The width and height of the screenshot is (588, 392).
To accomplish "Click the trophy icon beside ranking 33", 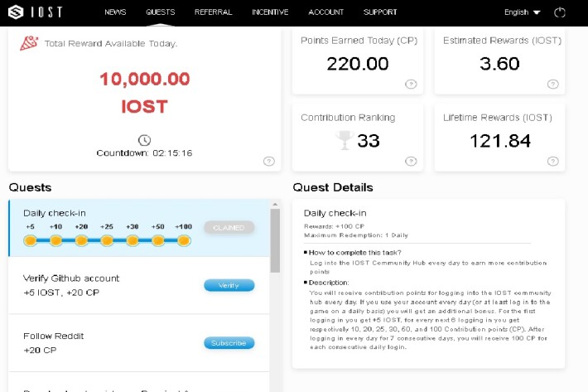I will (x=345, y=140).
